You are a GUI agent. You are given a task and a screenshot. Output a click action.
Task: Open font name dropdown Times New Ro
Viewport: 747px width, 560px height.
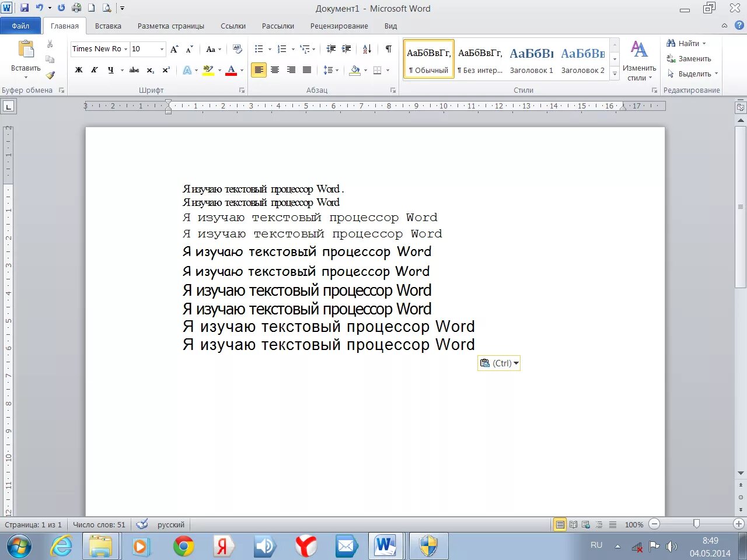[125, 49]
